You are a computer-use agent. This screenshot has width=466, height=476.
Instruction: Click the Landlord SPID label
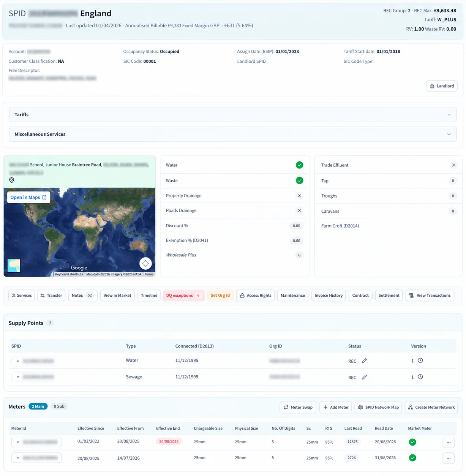251,61
